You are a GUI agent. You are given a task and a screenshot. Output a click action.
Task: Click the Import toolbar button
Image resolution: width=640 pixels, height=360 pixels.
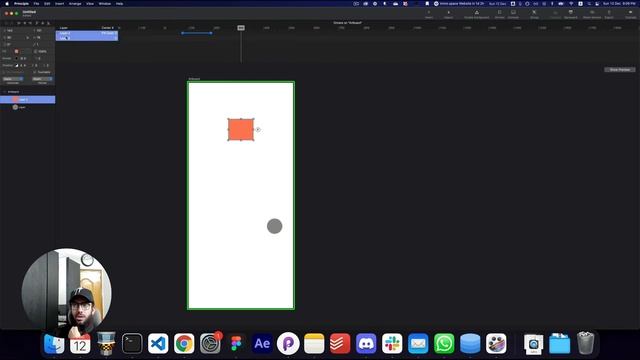[448, 14]
